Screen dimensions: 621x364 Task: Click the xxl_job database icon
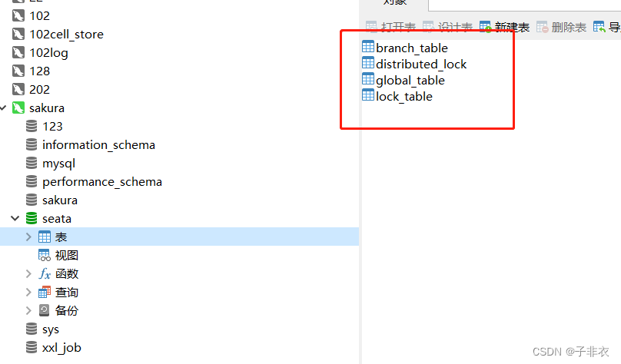[x=32, y=347]
